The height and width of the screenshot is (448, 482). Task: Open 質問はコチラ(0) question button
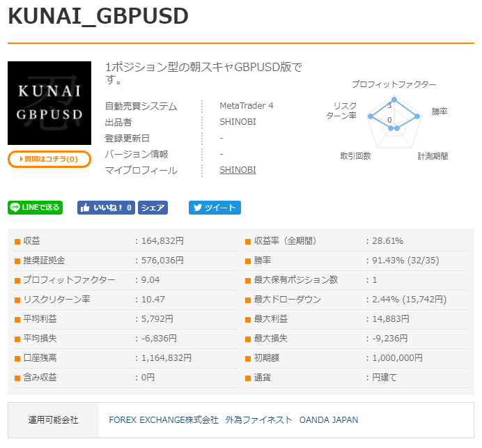[49, 159]
